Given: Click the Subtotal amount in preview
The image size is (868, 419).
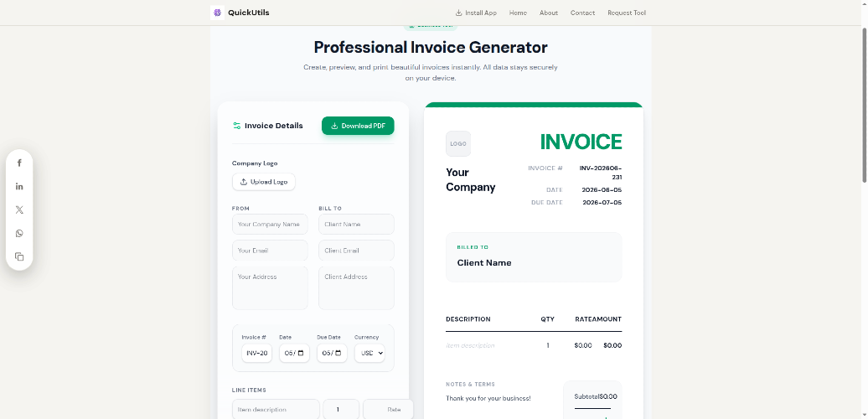Looking at the screenshot, I should pos(608,396).
